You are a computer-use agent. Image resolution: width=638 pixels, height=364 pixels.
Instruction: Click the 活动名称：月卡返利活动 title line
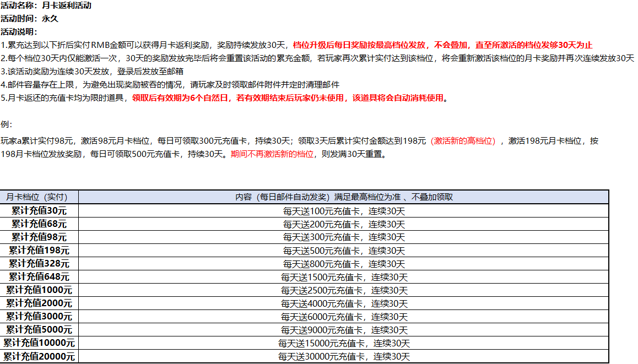point(46,6)
